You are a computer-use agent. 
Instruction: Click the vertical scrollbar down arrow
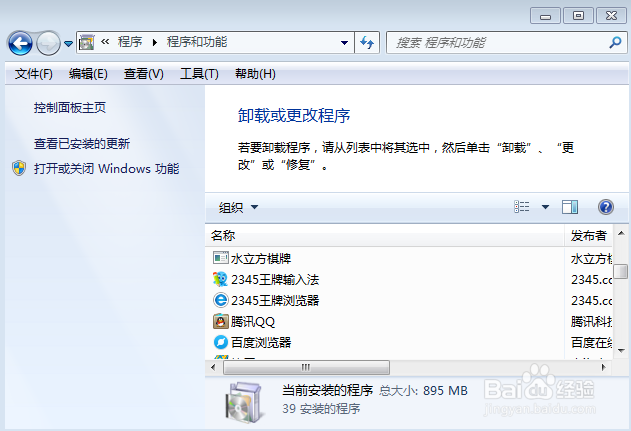(x=621, y=351)
